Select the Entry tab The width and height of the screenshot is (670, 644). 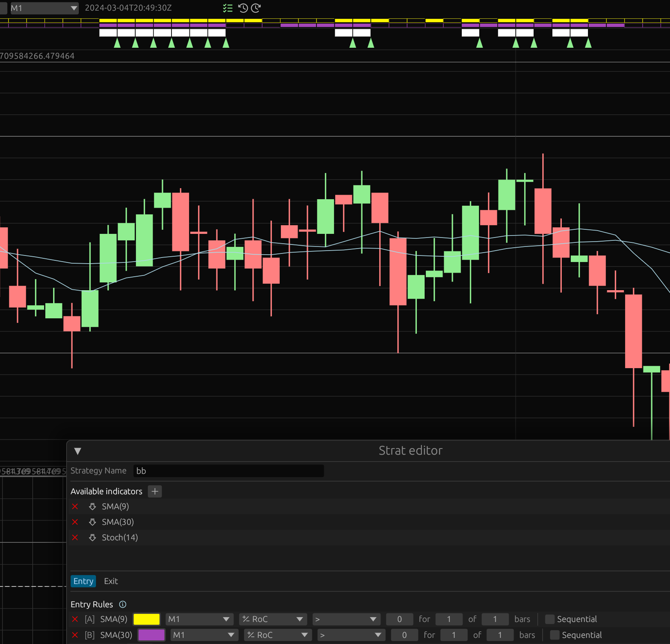(x=83, y=581)
